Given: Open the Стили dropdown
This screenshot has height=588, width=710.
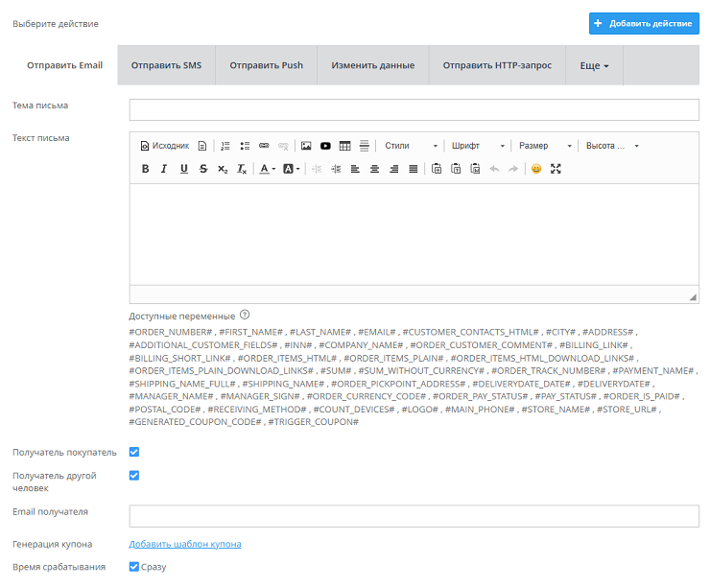Looking at the screenshot, I should [x=411, y=146].
